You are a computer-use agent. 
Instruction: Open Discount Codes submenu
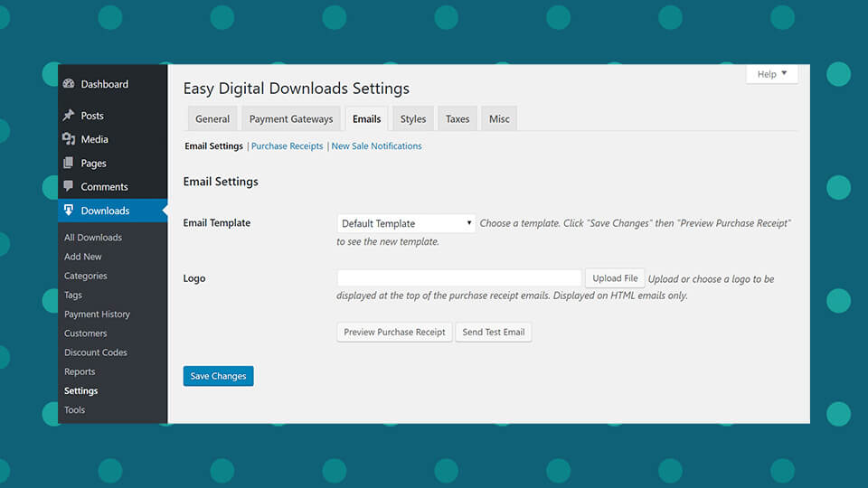(x=96, y=352)
